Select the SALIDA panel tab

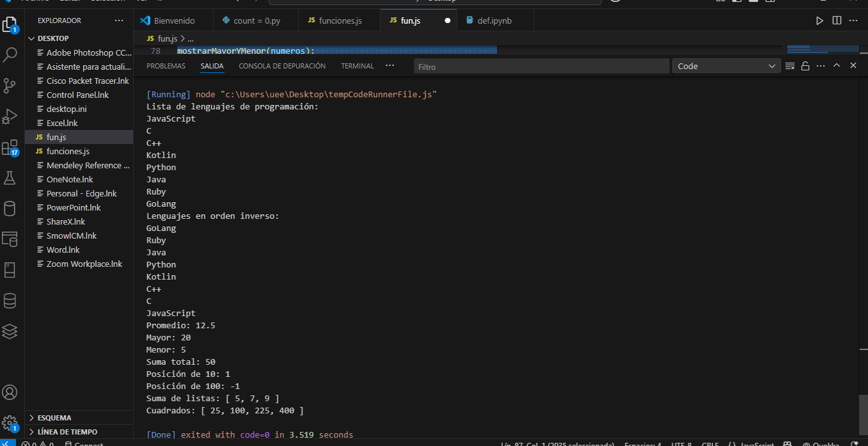(x=212, y=66)
